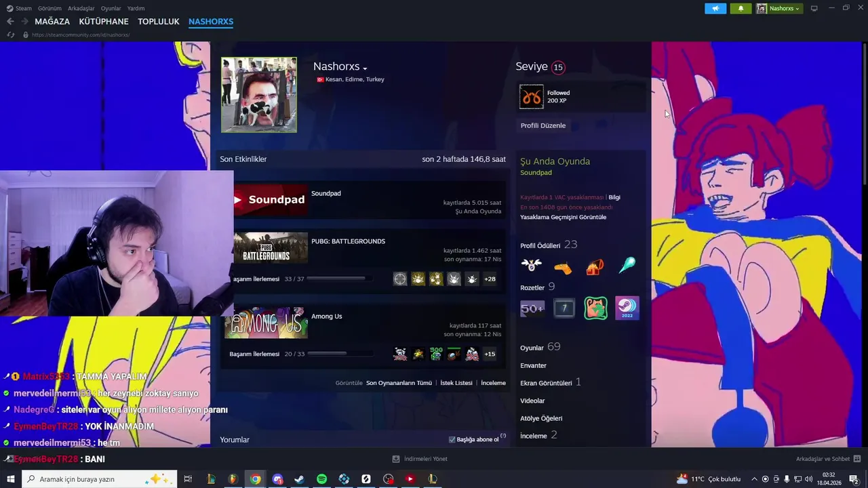Viewport: 868px width, 488px height.
Task: Open the Ekran Görüntüleri link
Action: pos(547,383)
